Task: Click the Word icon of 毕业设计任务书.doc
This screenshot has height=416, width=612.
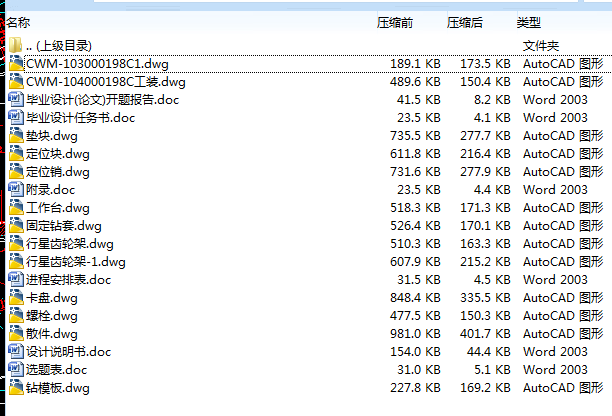Action: [16, 117]
